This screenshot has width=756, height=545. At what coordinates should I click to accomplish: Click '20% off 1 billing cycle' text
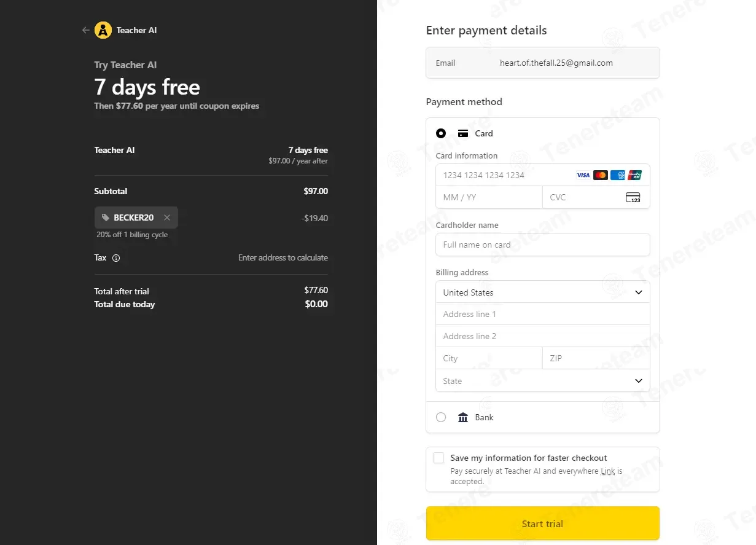[x=132, y=235]
